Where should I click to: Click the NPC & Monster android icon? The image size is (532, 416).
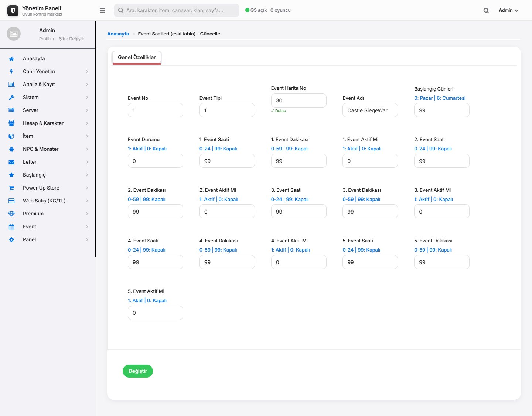(x=11, y=149)
